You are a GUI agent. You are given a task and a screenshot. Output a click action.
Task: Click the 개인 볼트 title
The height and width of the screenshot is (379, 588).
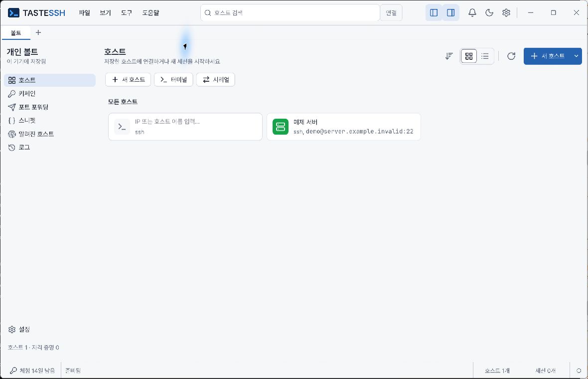[22, 52]
